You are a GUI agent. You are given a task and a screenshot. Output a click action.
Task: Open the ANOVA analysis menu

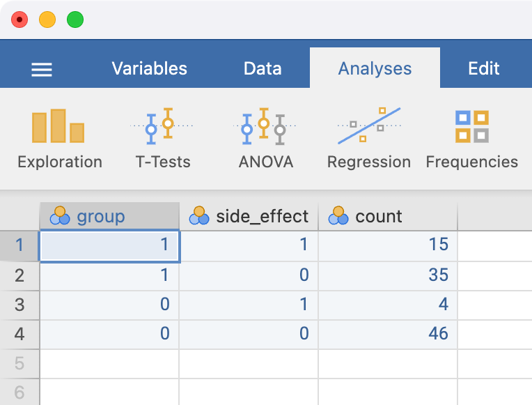265,139
